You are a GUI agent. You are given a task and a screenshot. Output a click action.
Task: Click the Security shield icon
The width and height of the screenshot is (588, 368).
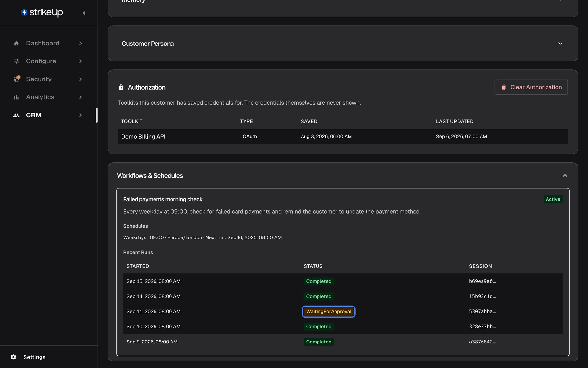(x=17, y=79)
